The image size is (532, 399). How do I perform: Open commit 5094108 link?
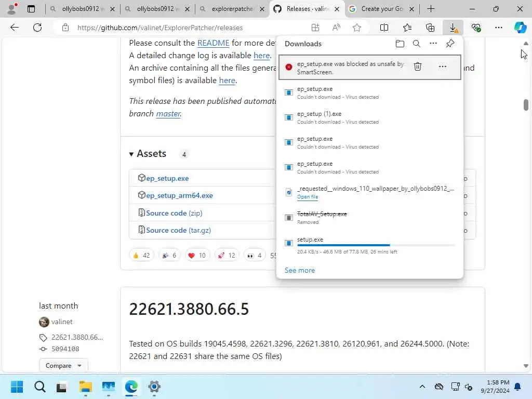(65, 349)
